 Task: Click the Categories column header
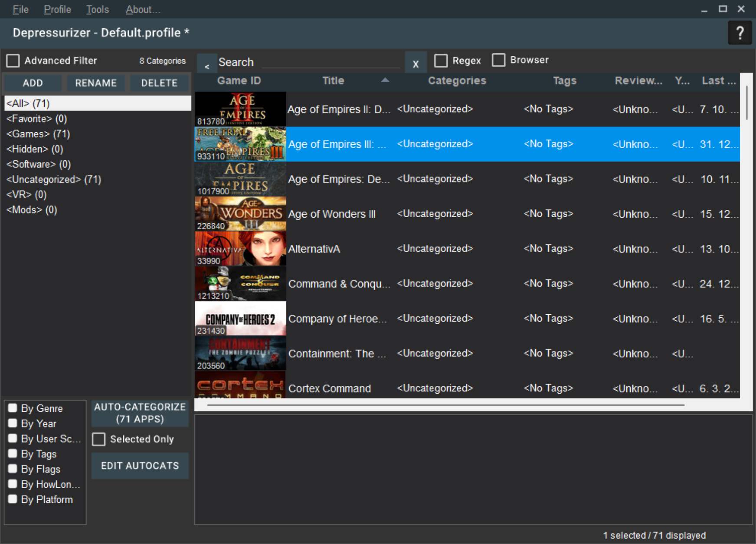(457, 81)
